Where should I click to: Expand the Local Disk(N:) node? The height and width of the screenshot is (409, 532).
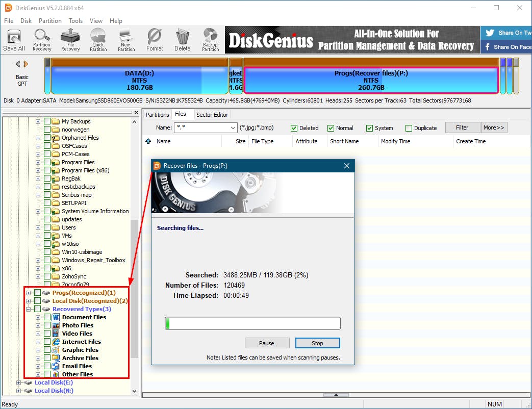click(19, 391)
